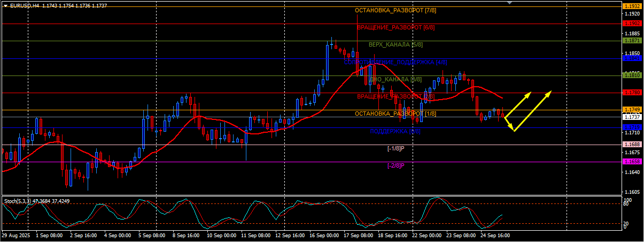Image resolution: width=644 pixels, height=242 pixels.
Task: Select the ВЕРХ_КАНАЛА [5/8] level label
Action: [x=395, y=44]
